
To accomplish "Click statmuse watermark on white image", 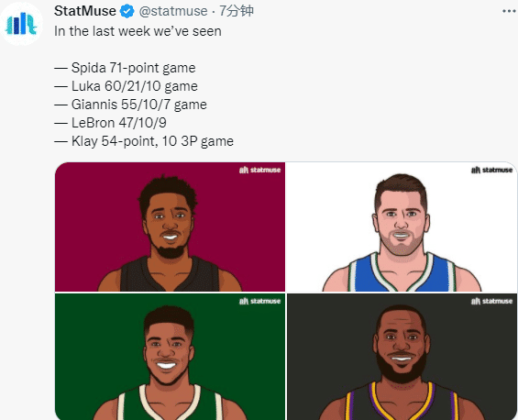I will (x=491, y=170).
